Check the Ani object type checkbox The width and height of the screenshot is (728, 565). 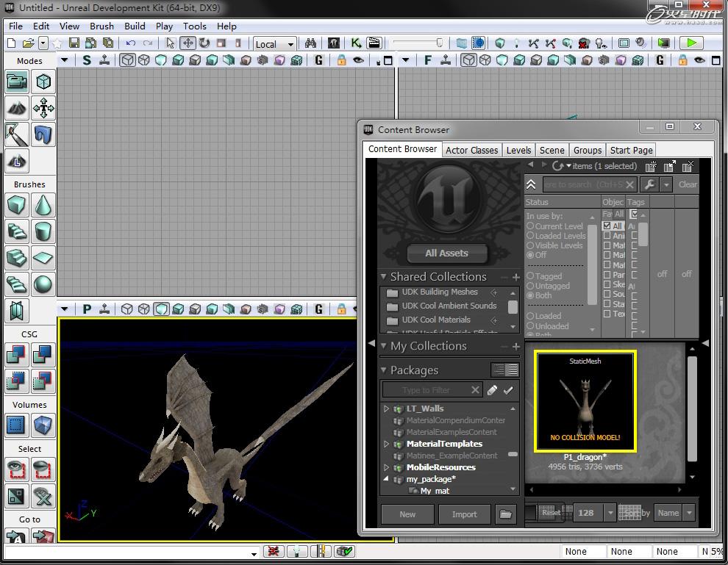click(607, 236)
